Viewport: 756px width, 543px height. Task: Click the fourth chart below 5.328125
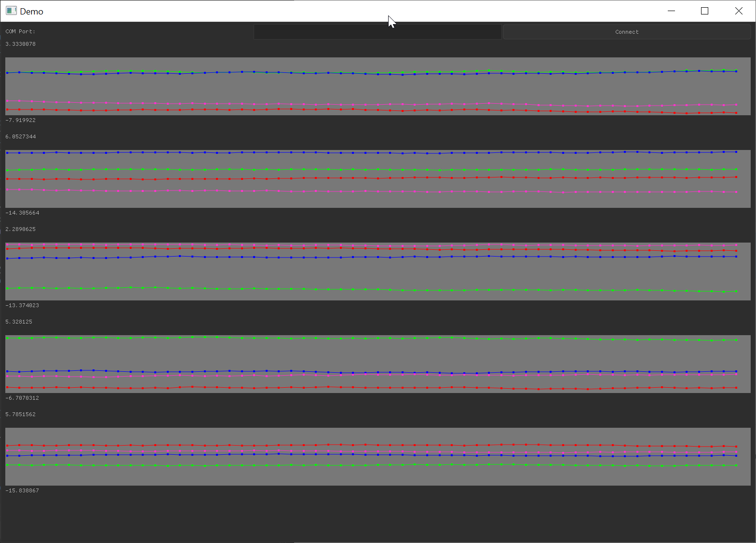pos(378,364)
